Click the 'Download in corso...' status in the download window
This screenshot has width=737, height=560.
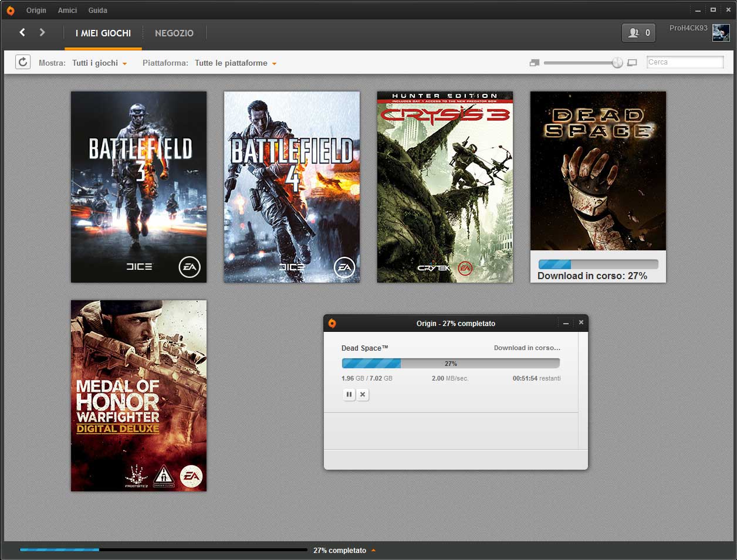tap(527, 348)
